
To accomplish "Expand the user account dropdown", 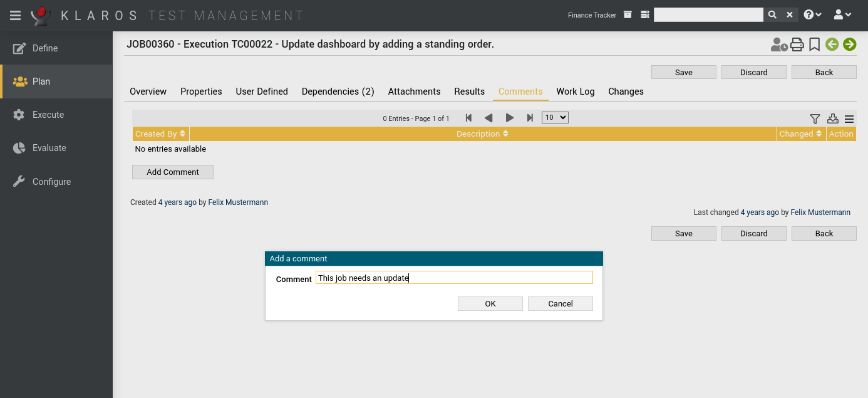I will [x=843, y=14].
